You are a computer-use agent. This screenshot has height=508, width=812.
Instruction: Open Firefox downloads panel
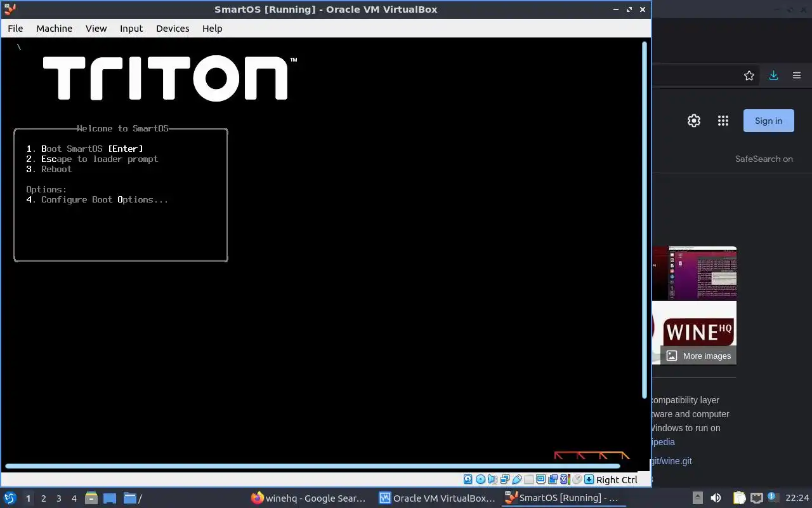pos(773,76)
